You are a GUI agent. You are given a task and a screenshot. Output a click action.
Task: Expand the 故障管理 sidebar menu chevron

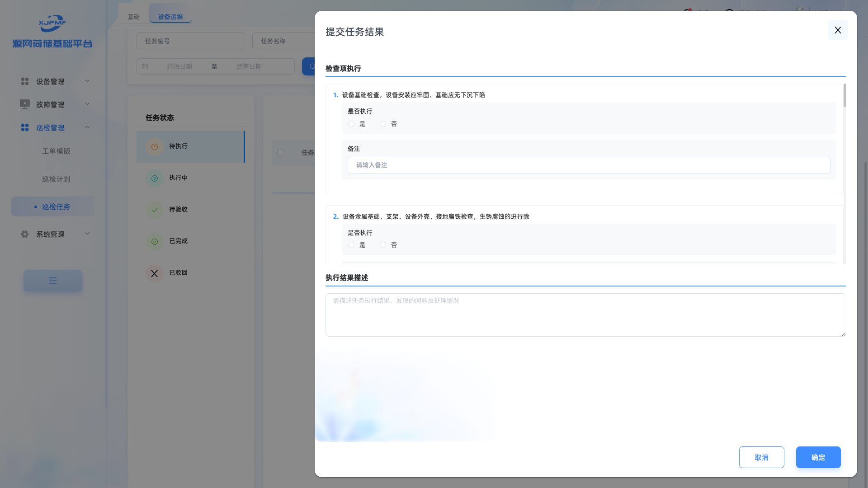point(87,104)
